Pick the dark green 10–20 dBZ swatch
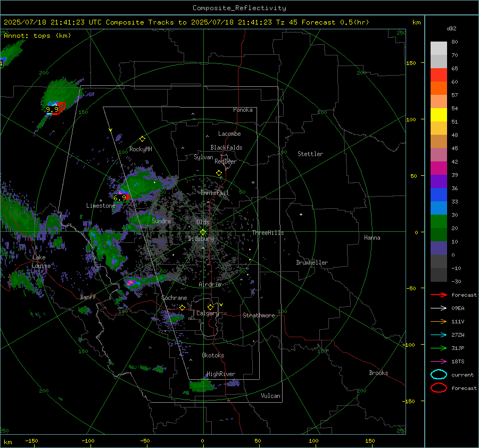This screenshot has width=479, height=448. click(x=439, y=235)
